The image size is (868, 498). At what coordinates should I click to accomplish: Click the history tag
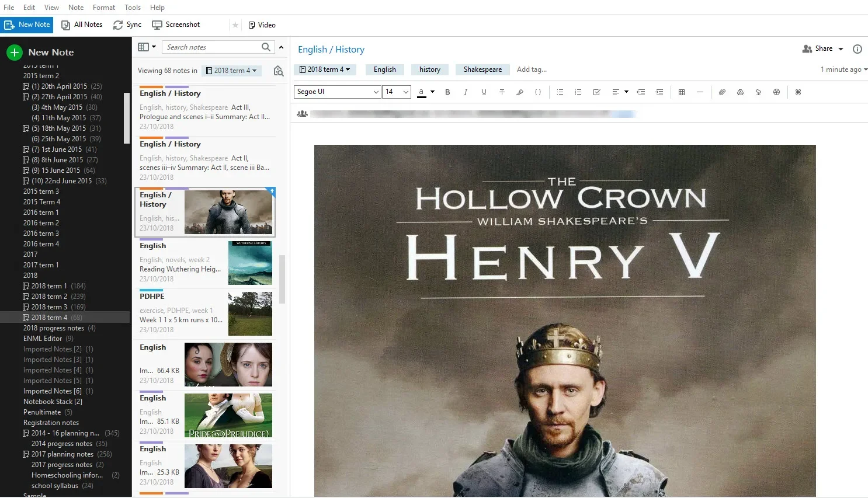430,69
